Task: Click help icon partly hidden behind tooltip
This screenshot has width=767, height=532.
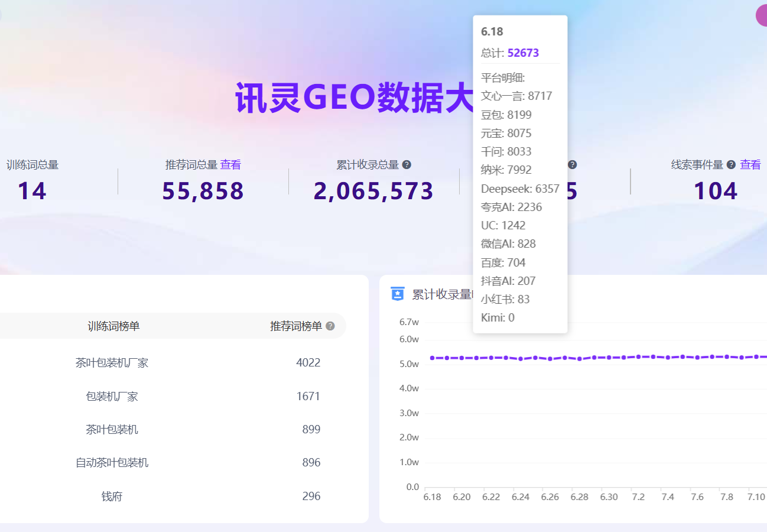Action: point(572,165)
